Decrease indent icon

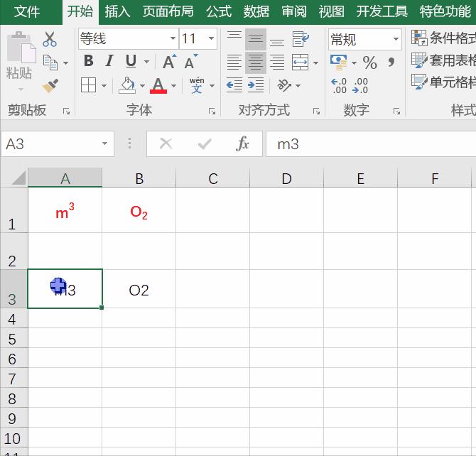click(234, 85)
